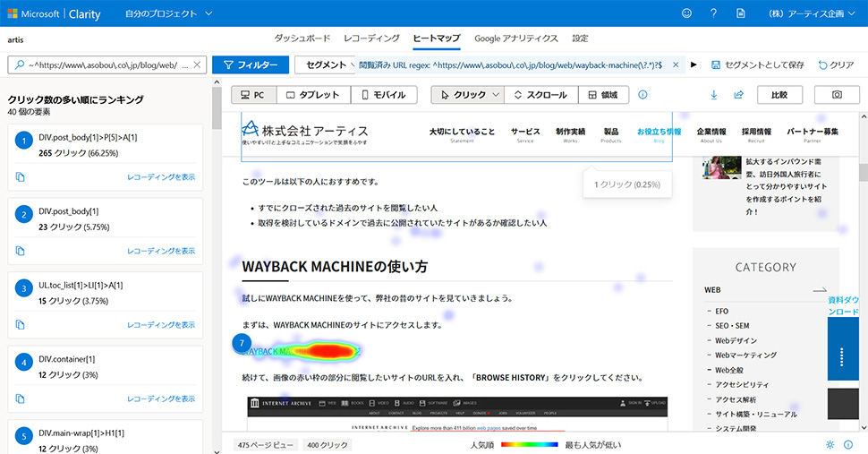Copy selector for UL.toc_list[1]>LI[1]>A[1]
Screen dimensions: 868x454
[20, 324]
